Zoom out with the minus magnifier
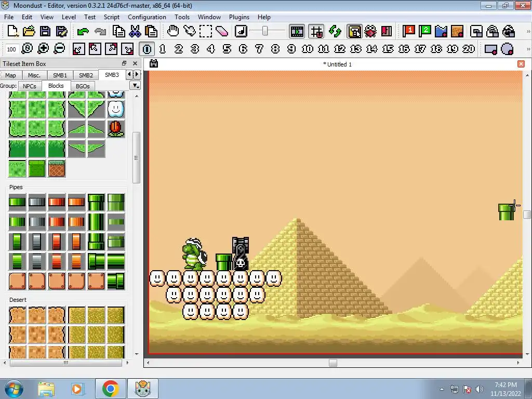The width and height of the screenshot is (532, 399). coord(59,49)
